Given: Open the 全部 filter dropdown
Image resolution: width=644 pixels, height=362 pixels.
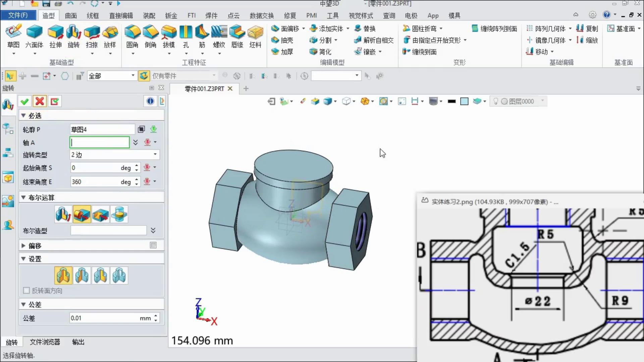Looking at the screenshot, I should point(112,76).
